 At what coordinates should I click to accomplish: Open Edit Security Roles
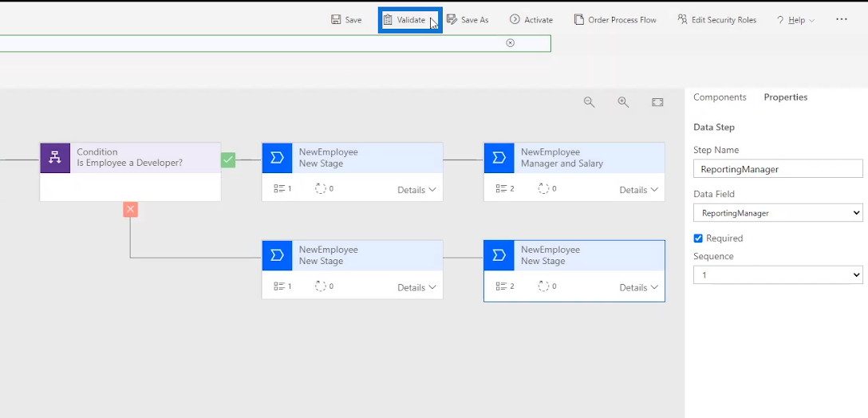click(717, 20)
